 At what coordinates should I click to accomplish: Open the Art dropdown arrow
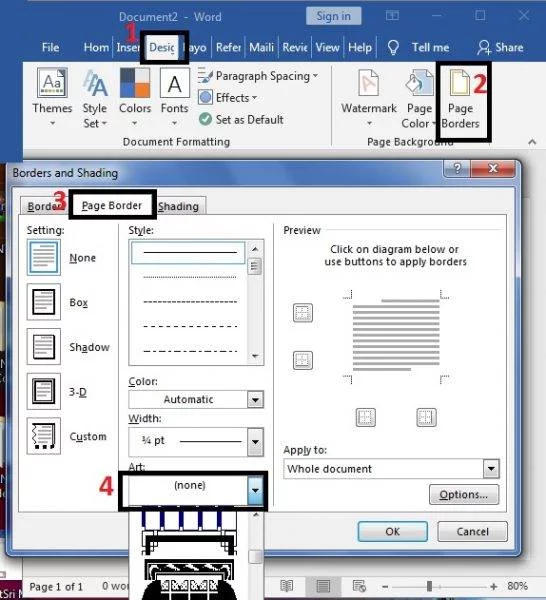coord(255,490)
